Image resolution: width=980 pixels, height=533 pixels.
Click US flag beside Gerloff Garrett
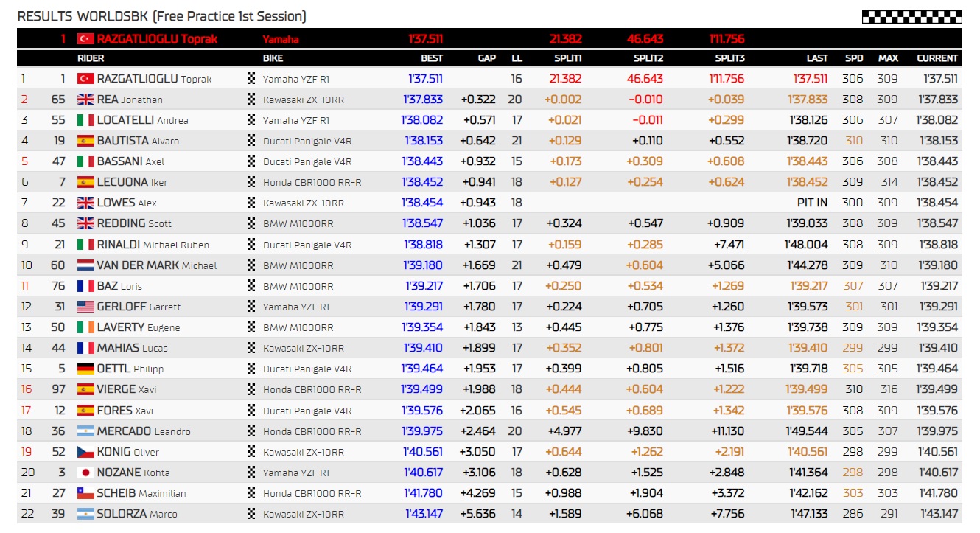coord(85,306)
